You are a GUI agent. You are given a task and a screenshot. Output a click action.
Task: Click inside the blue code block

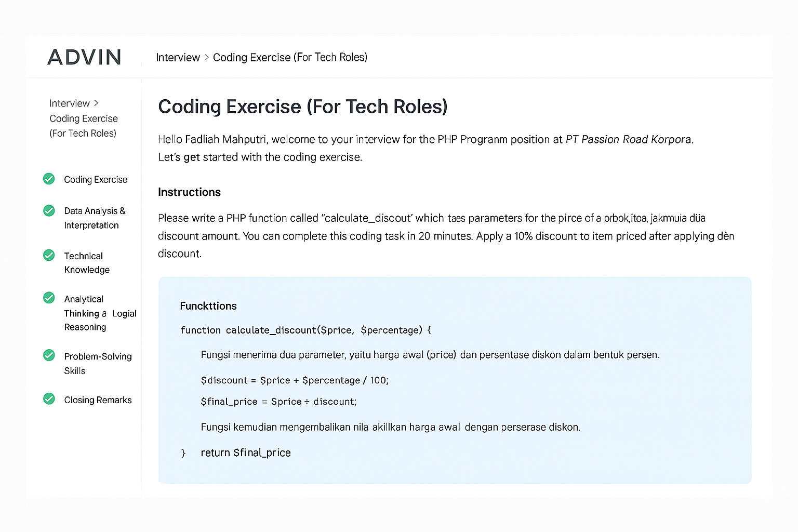[x=455, y=380]
